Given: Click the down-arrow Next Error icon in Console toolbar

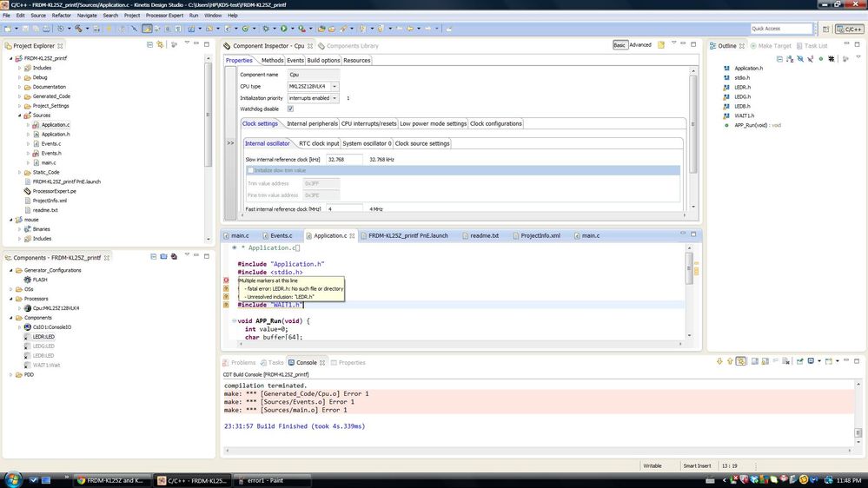Looking at the screenshot, I should pyautogui.click(x=719, y=361).
